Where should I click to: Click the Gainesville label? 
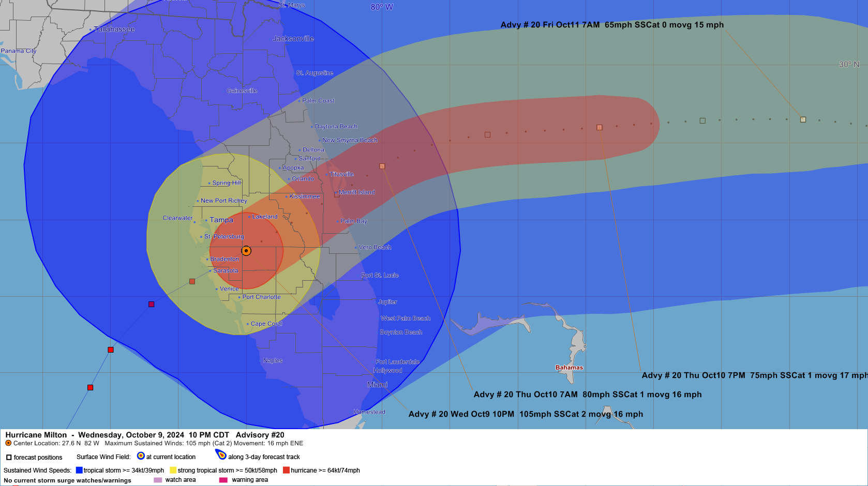click(242, 90)
